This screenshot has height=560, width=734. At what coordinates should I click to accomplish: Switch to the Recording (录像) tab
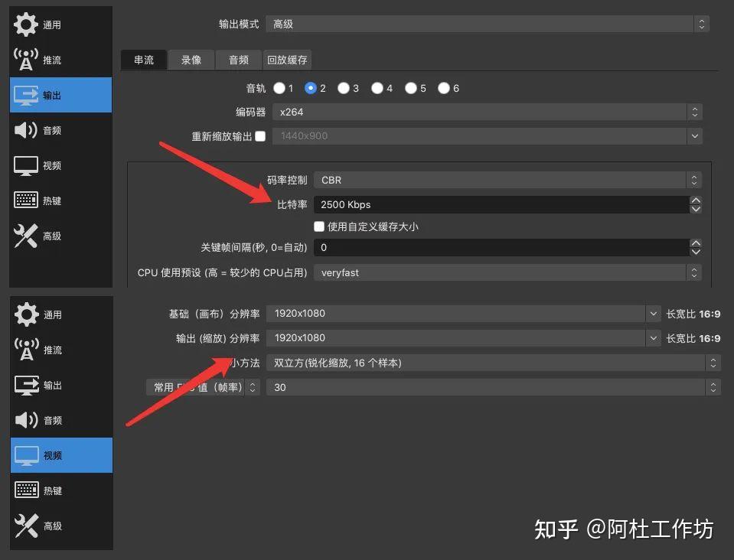[191, 60]
